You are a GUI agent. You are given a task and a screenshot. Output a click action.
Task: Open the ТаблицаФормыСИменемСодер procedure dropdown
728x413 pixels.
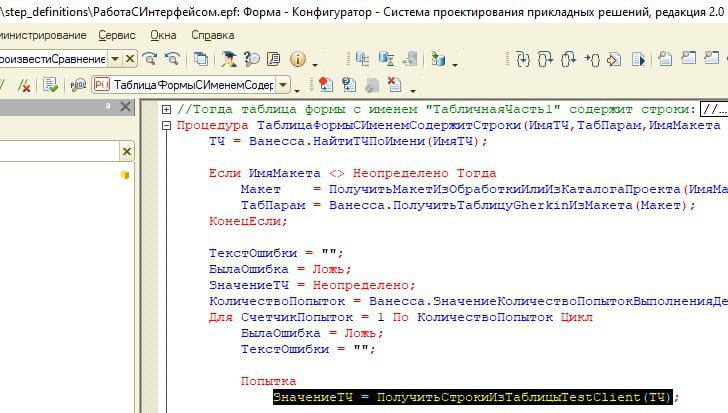(283, 85)
